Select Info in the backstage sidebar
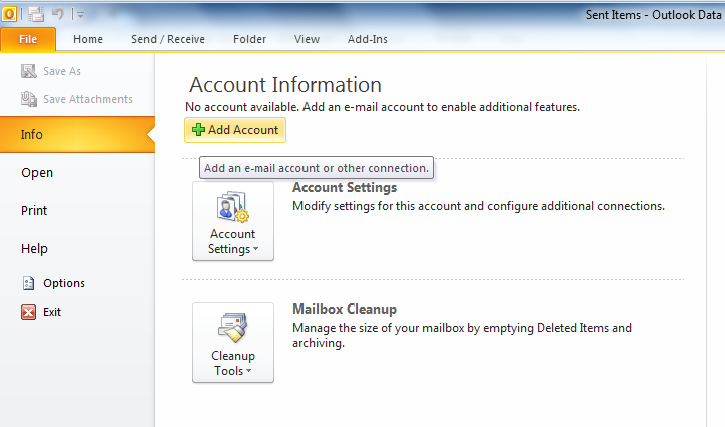Viewport: 725px width, 427px height. pyautogui.click(x=77, y=135)
